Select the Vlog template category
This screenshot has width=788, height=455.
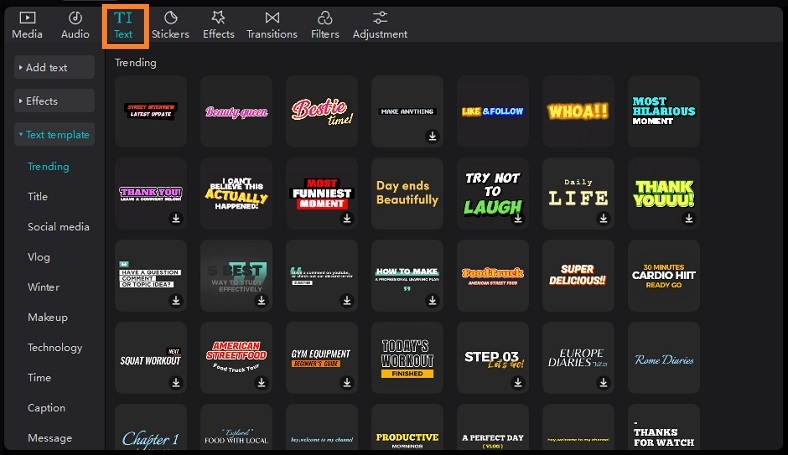coord(39,257)
